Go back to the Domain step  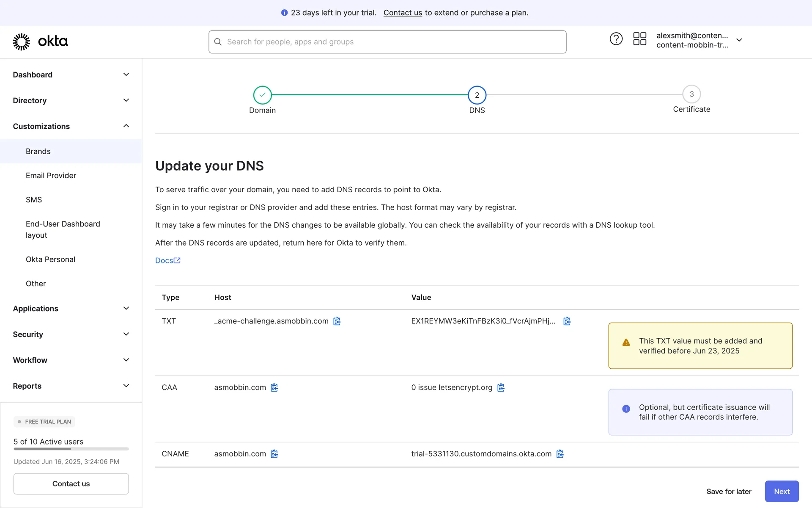tap(262, 95)
